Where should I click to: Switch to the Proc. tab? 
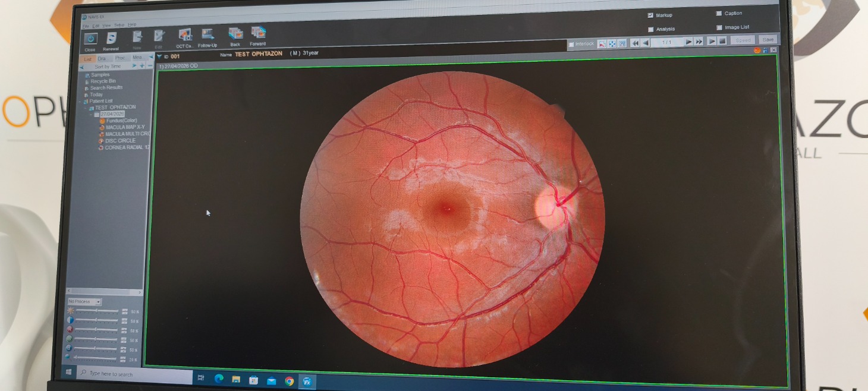(121, 58)
